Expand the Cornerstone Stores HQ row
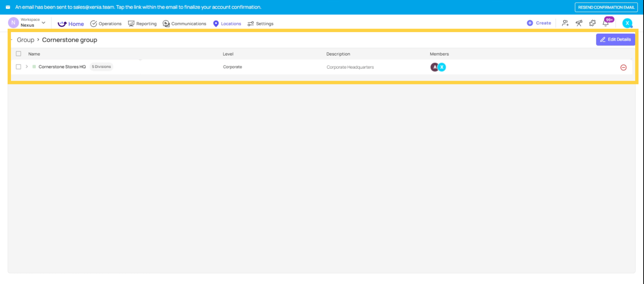Image resolution: width=644 pixels, height=284 pixels. coord(27,67)
